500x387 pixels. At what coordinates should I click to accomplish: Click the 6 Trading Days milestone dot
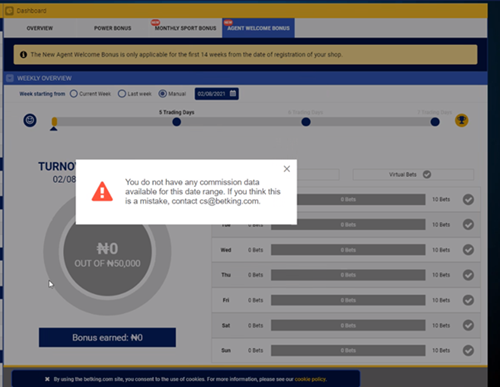[306, 122]
